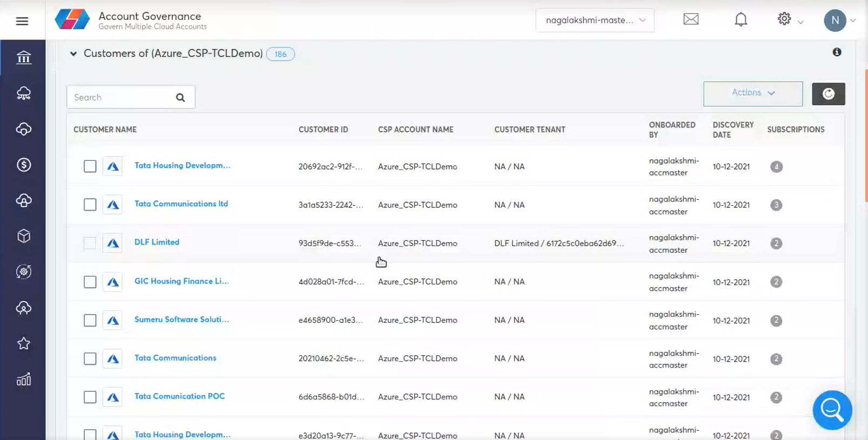868x440 pixels.
Task: Open the DLF Limited customer link
Action: click(x=157, y=242)
